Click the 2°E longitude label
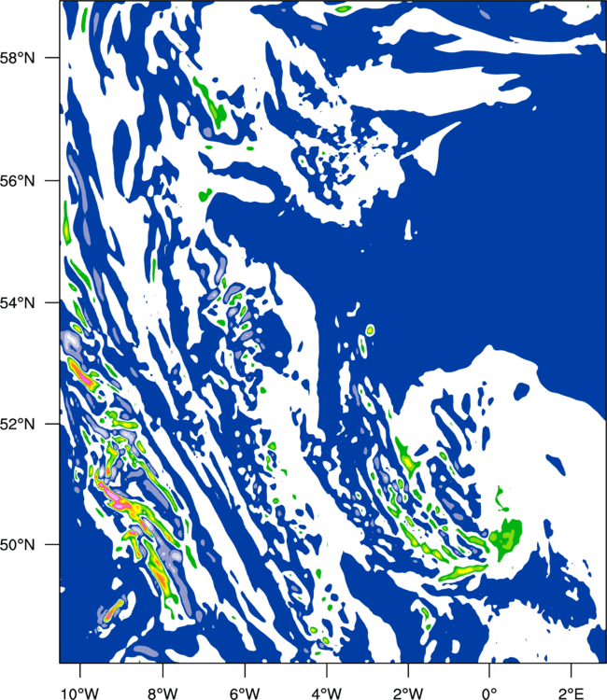 pos(572,693)
